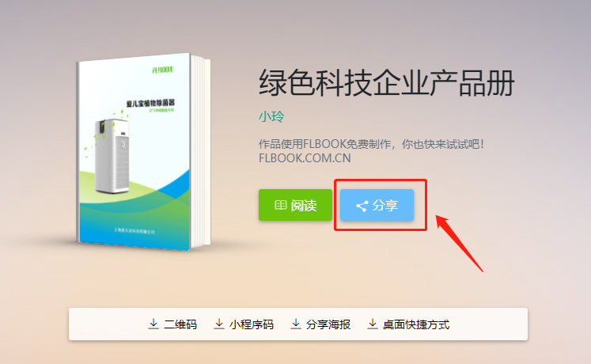Screen dimensions: 591x364
Task: Click the book's page edges on right side
Action: tap(201, 151)
